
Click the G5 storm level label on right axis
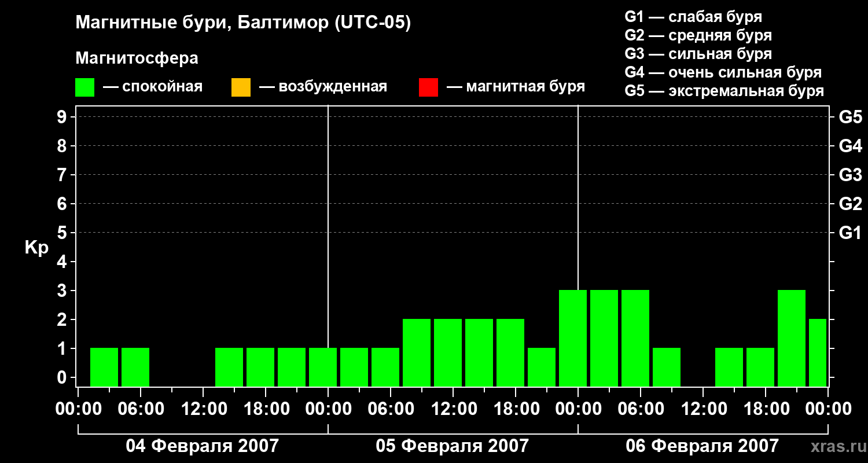click(x=850, y=117)
